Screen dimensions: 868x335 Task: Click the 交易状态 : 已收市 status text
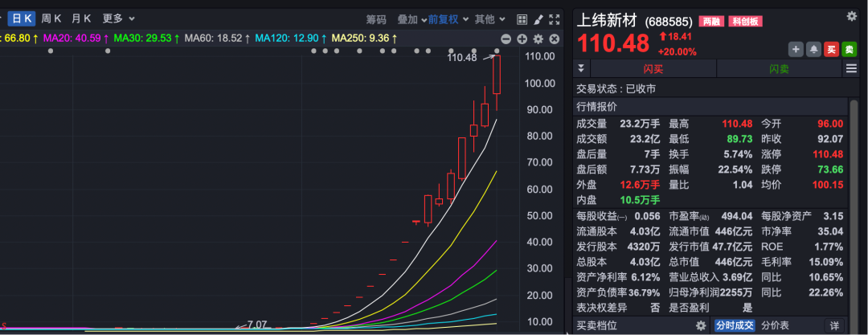click(x=616, y=88)
